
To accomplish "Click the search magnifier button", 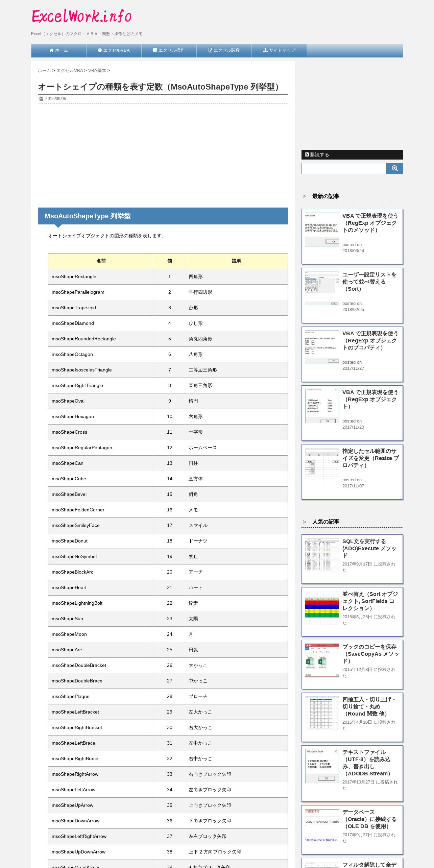I will (x=394, y=168).
